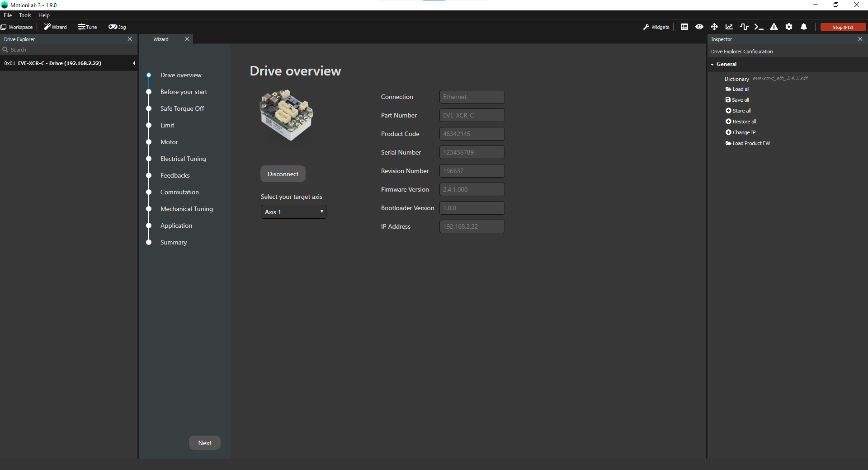Open the line chart scope icon
Viewport: 868px width, 470px height.
tap(729, 27)
